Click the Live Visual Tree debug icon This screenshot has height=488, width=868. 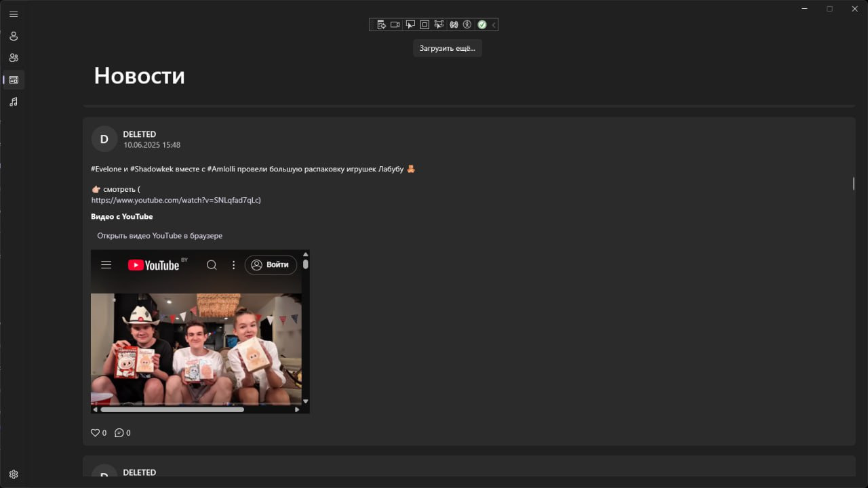(381, 24)
